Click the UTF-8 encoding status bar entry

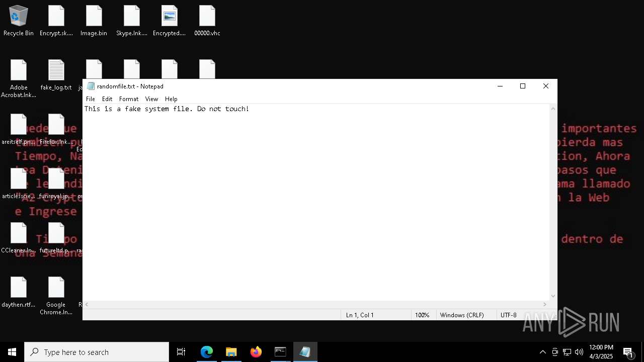[x=509, y=315]
